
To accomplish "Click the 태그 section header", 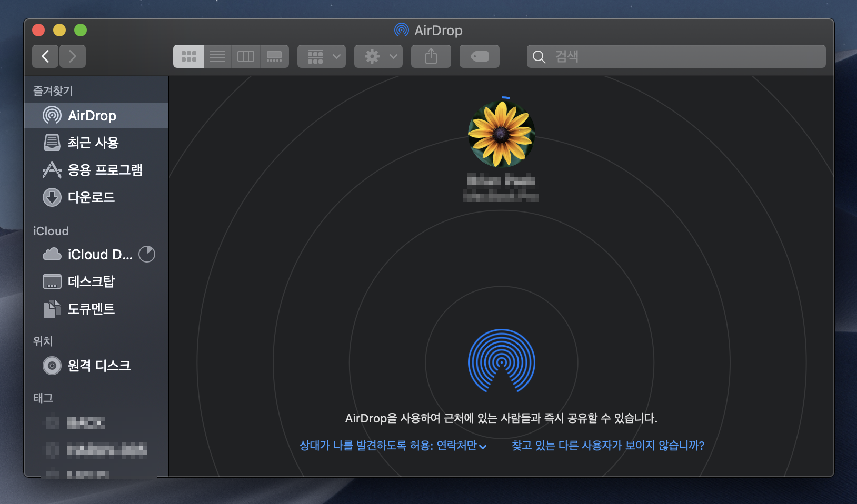I will click(43, 398).
